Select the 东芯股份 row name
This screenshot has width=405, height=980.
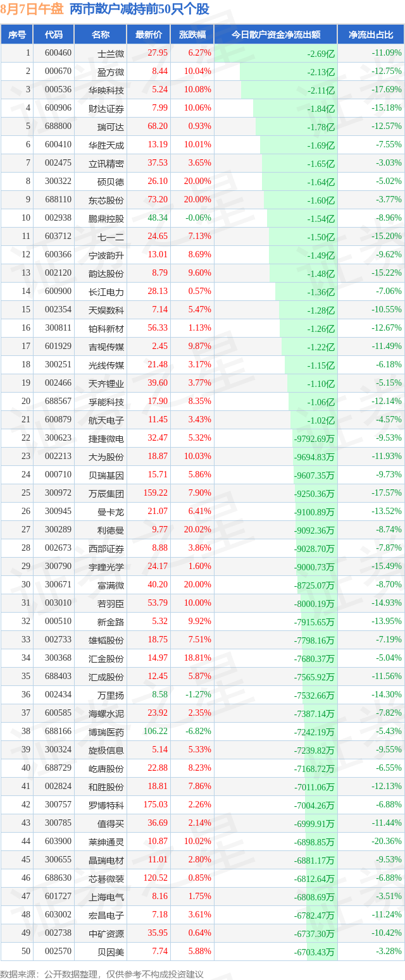coord(106,200)
